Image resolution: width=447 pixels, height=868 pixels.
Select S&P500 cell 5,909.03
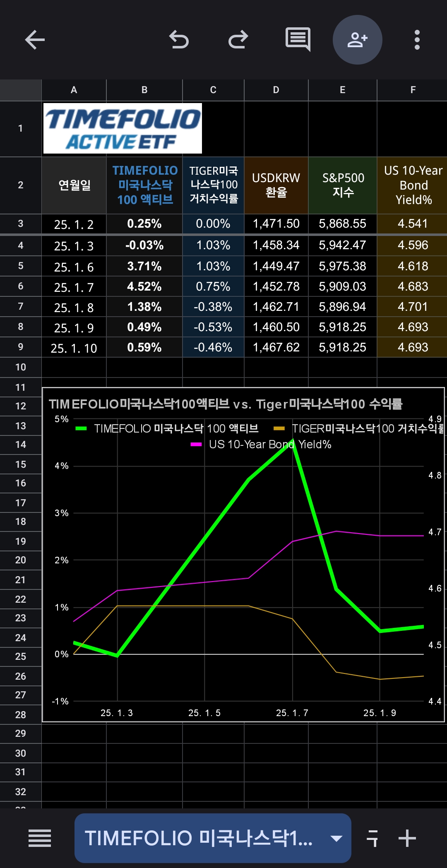tap(343, 286)
